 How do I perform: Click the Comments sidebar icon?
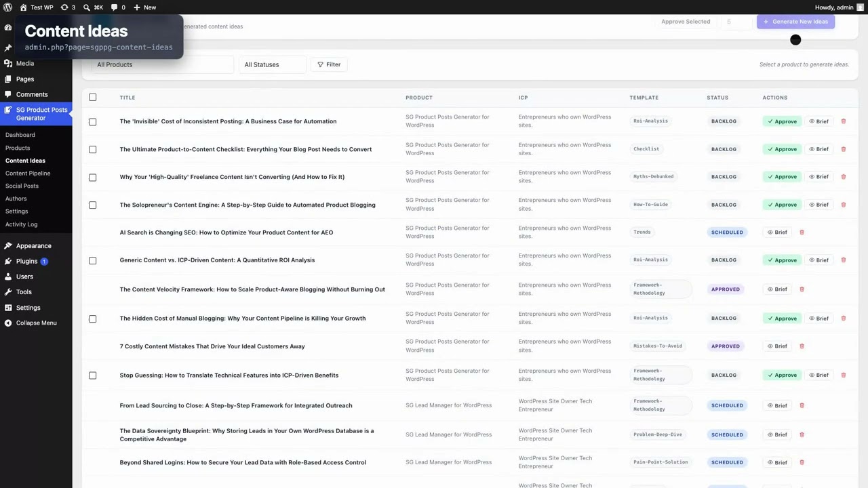8,94
